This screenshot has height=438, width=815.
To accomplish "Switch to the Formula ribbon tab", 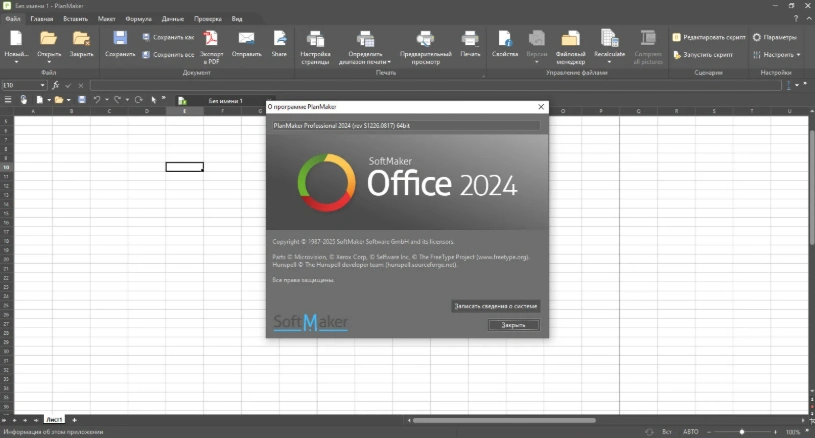I will coord(138,19).
